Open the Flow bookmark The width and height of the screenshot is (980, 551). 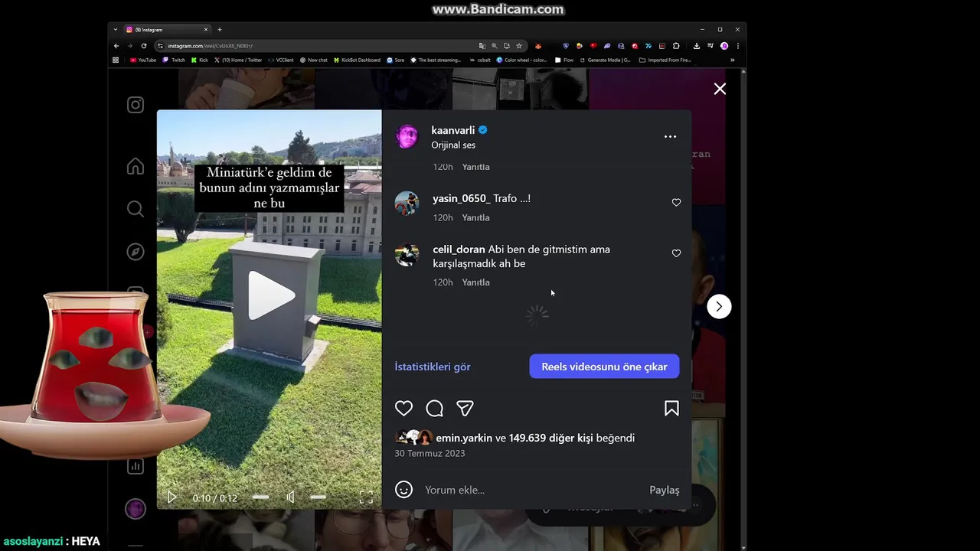(563, 60)
